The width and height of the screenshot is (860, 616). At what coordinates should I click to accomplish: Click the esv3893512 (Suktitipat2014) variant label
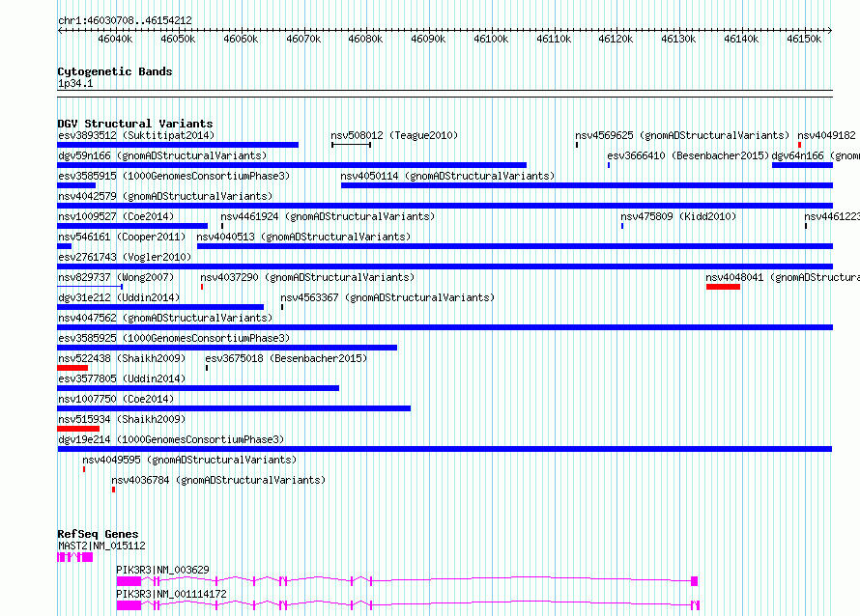pyautogui.click(x=136, y=135)
